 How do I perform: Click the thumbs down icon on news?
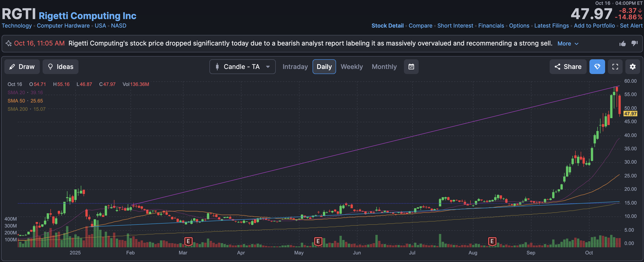[635, 43]
